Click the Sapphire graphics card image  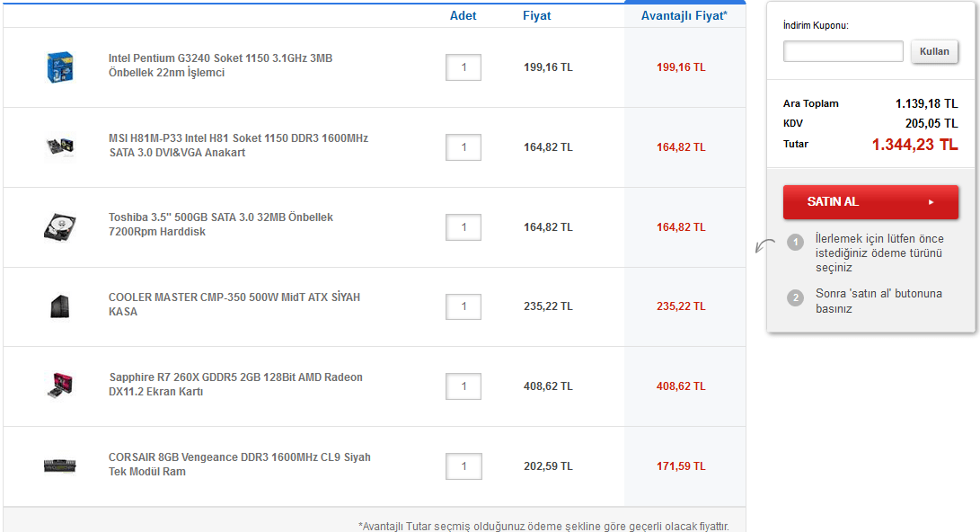pos(59,386)
